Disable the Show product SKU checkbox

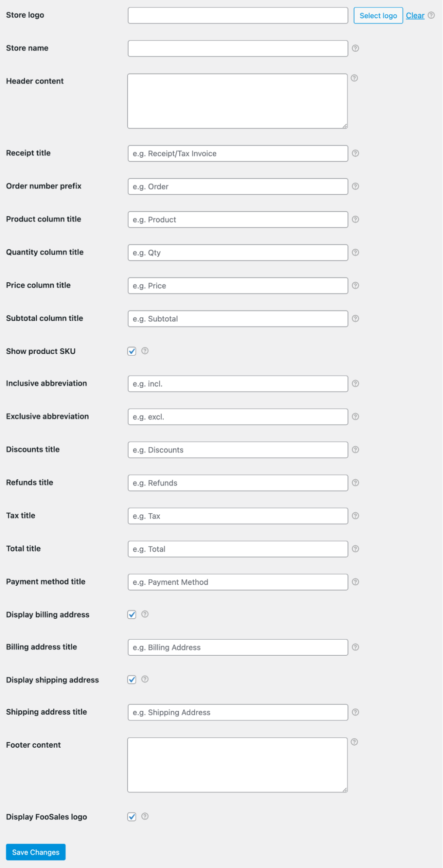click(132, 351)
